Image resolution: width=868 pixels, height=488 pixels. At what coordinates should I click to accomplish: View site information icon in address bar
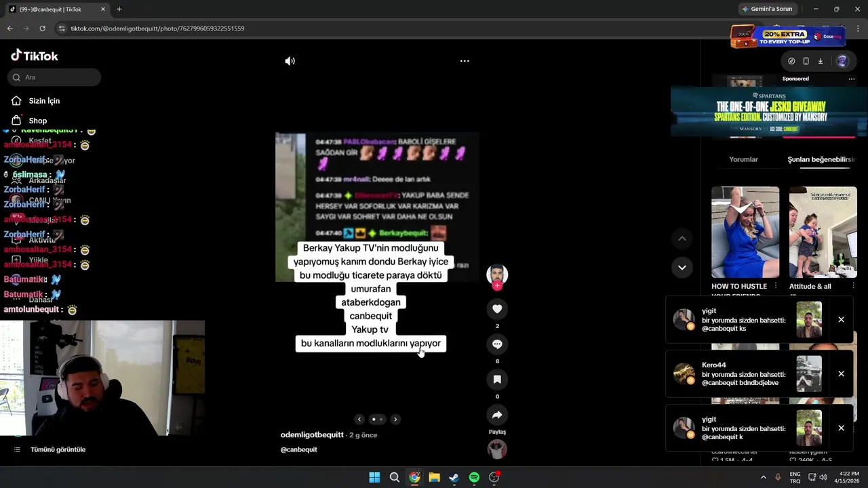62,28
